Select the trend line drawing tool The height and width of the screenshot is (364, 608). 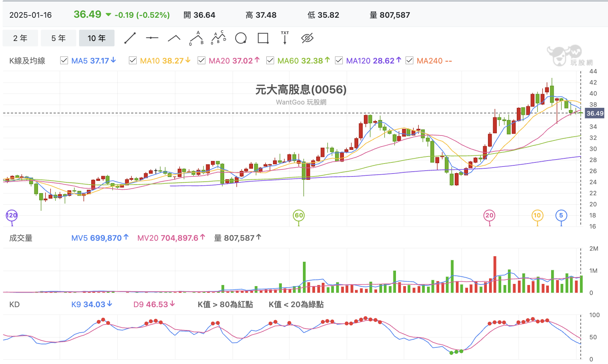pyautogui.click(x=130, y=38)
